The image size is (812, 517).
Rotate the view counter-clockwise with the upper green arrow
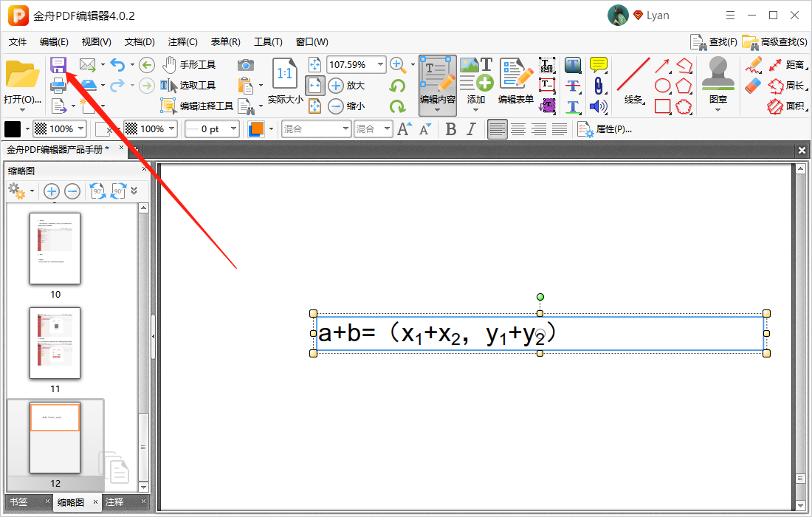pos(397,86)
